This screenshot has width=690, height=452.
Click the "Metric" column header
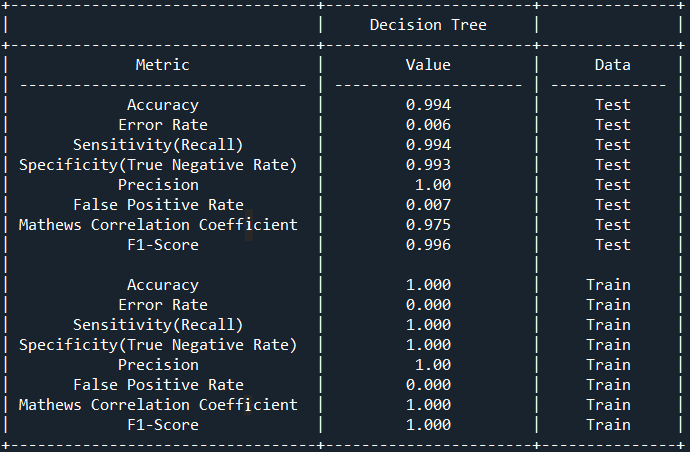click(x=162, y=65)
